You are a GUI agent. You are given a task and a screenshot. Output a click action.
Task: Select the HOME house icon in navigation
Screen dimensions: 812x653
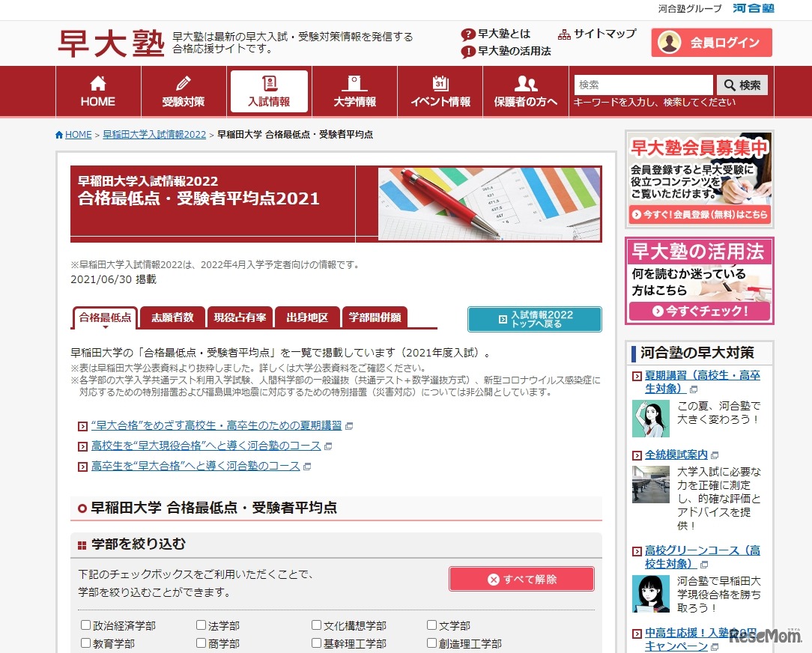[x=97, y=82]
